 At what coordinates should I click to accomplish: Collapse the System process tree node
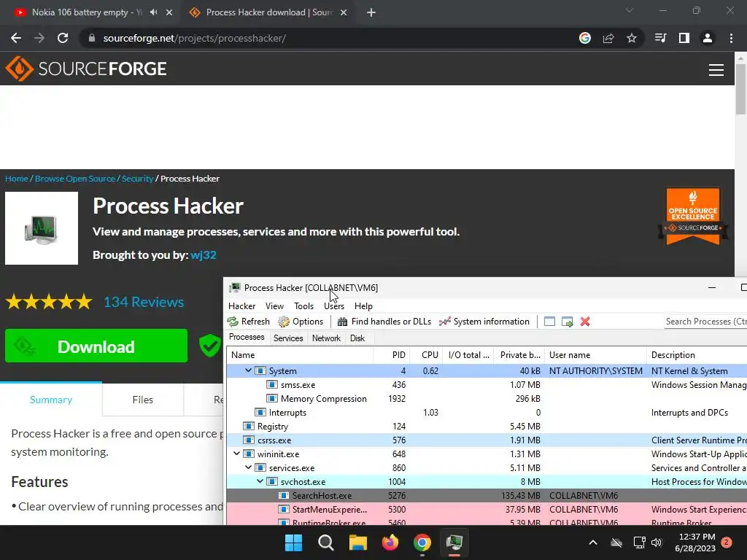[x=248, y=370]
